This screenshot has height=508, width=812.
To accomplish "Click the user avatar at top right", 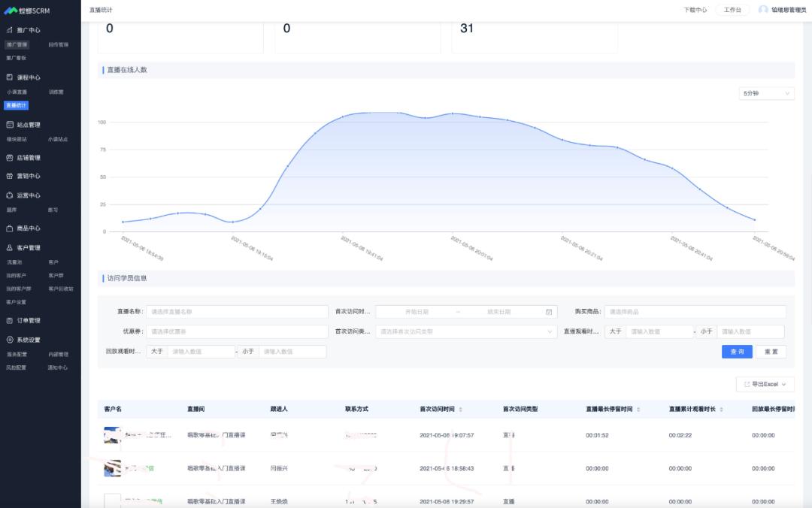I will (x=763, y=10).
